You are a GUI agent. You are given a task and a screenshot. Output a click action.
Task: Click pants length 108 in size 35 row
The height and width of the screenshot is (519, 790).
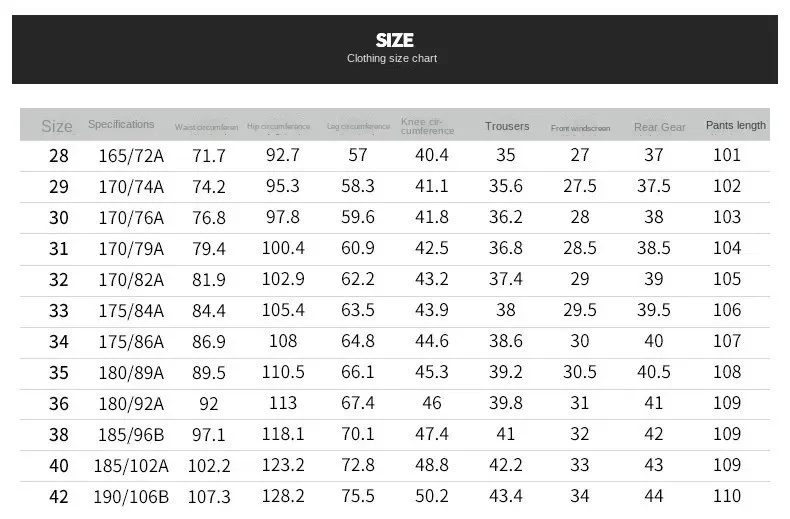tap(727, 372)
